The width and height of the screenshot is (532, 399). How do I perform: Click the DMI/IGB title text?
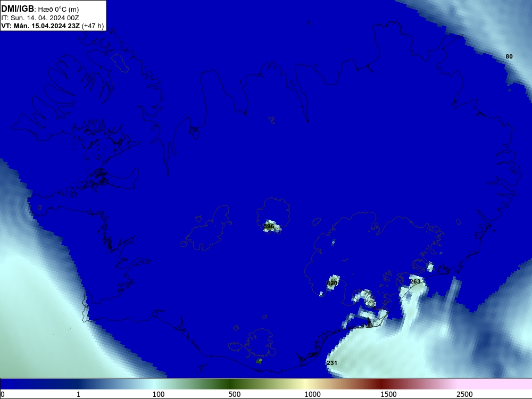point(18,9)
